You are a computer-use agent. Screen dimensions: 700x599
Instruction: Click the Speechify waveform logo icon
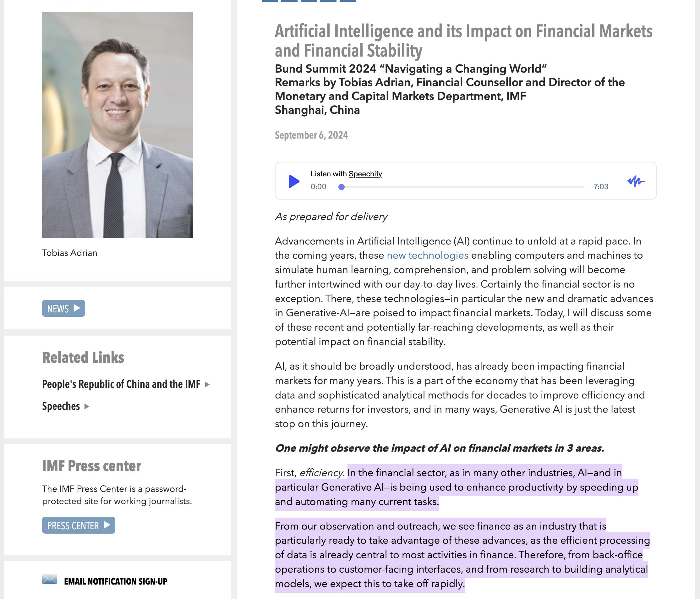coord(635,181)
